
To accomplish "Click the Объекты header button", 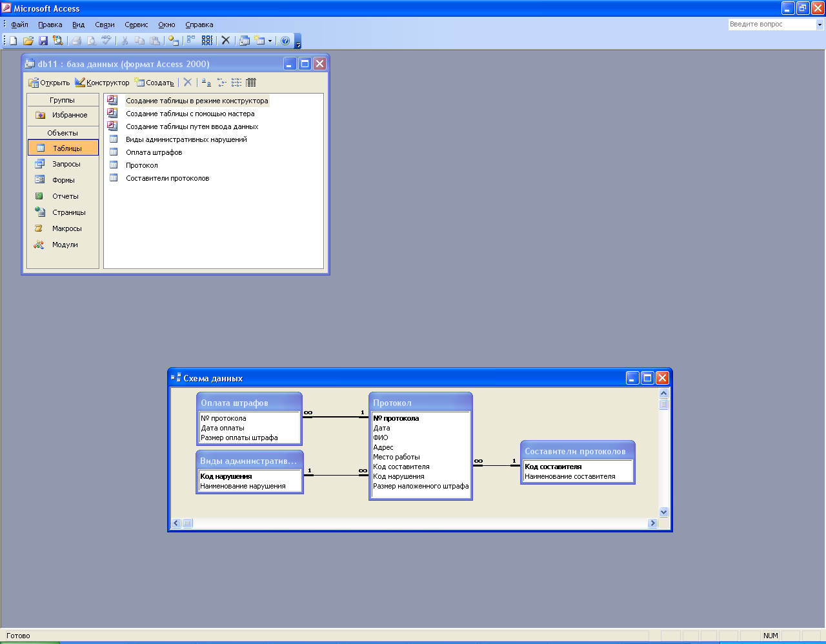I will pos(63,132).
